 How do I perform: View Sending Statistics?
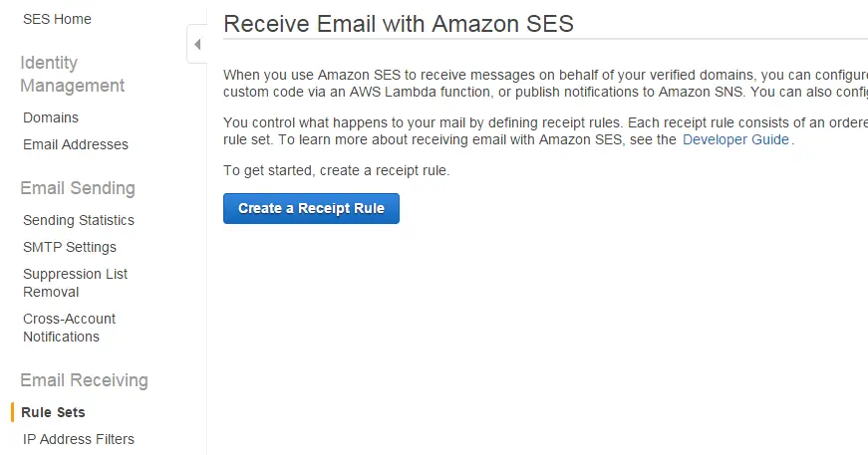[x=79, y=220]
